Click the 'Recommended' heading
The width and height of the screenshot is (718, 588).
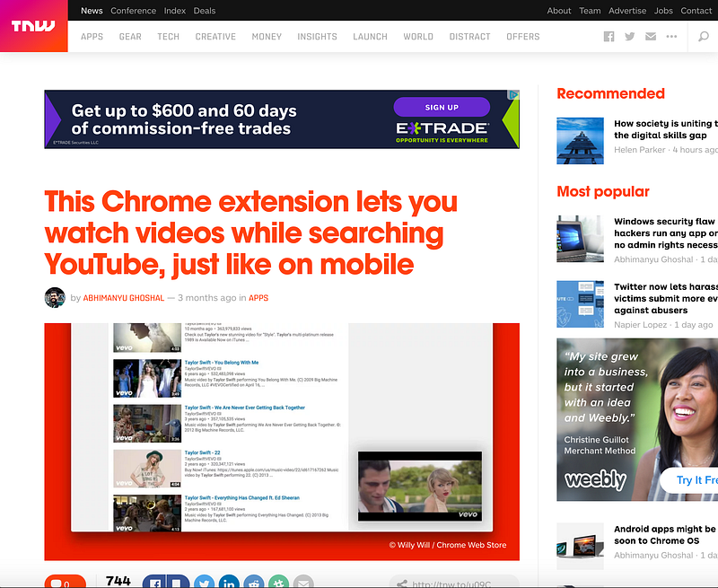click(610, 93)
